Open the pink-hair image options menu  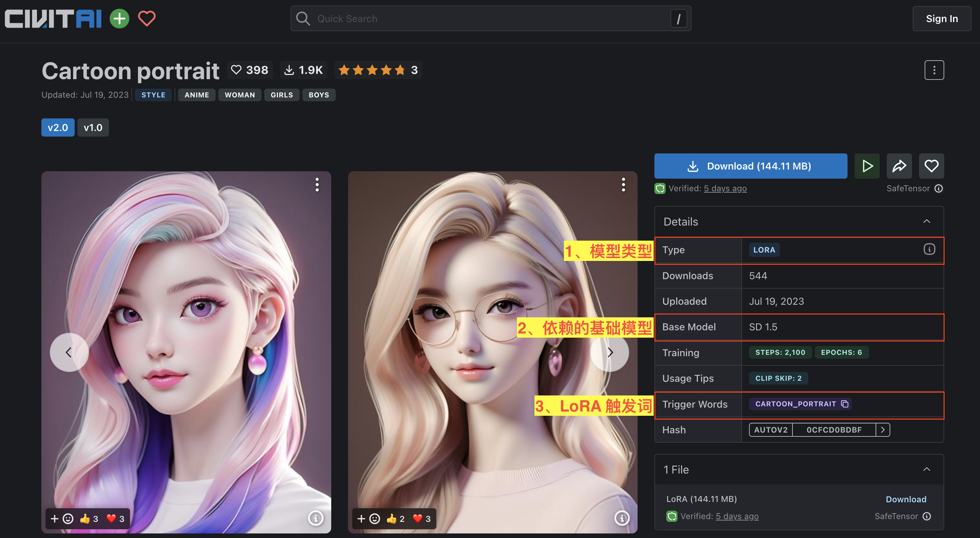317,185
